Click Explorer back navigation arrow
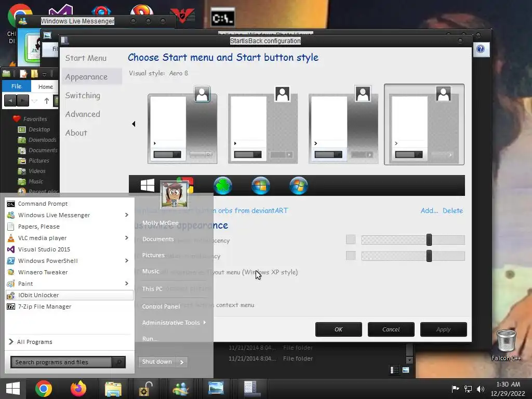This screenshot has width=532, height=399. click(x=10, y=100)
